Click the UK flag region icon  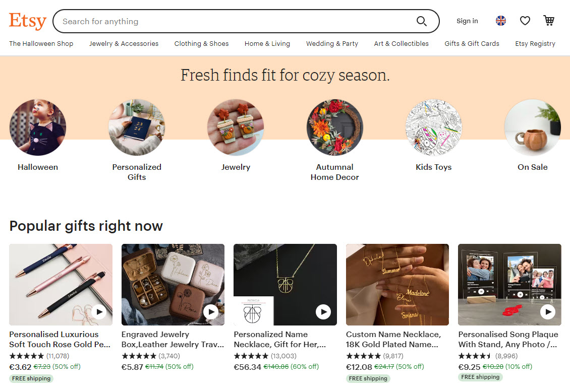coord(500,21)
